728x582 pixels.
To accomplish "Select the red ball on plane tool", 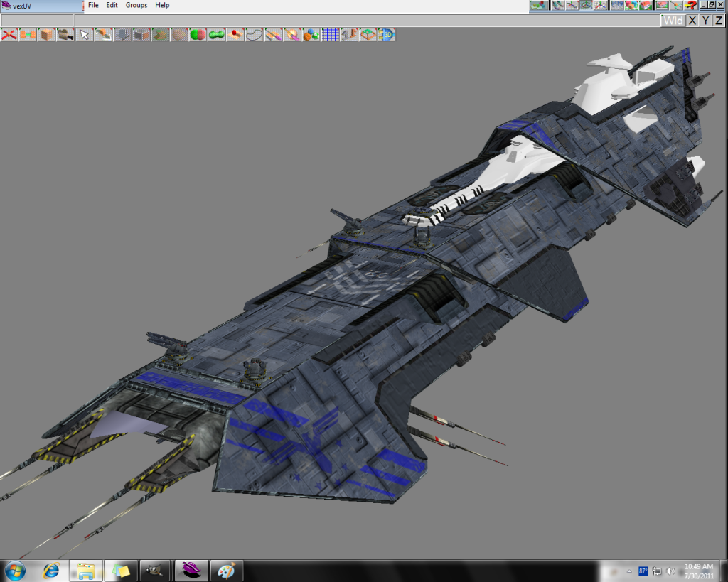I will [x=236, y=35].
